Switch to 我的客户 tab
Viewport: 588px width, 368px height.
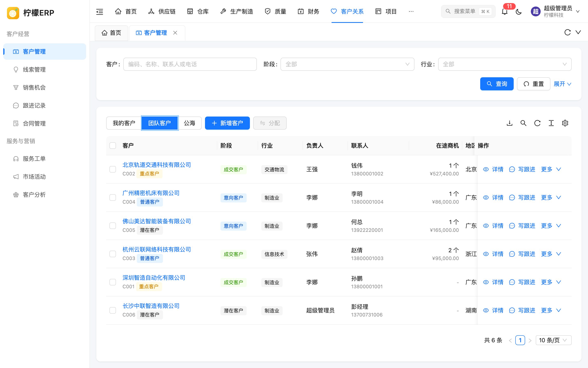coord(124,123)
